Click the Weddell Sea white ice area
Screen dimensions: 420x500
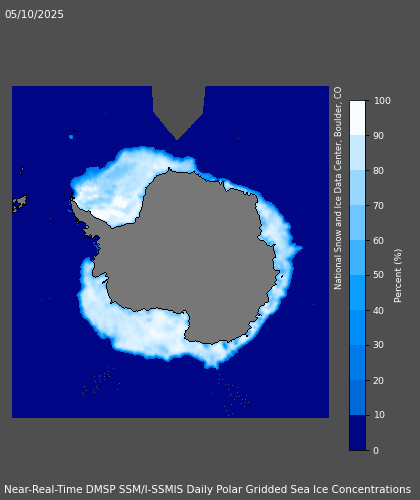[x=110, y=190]
